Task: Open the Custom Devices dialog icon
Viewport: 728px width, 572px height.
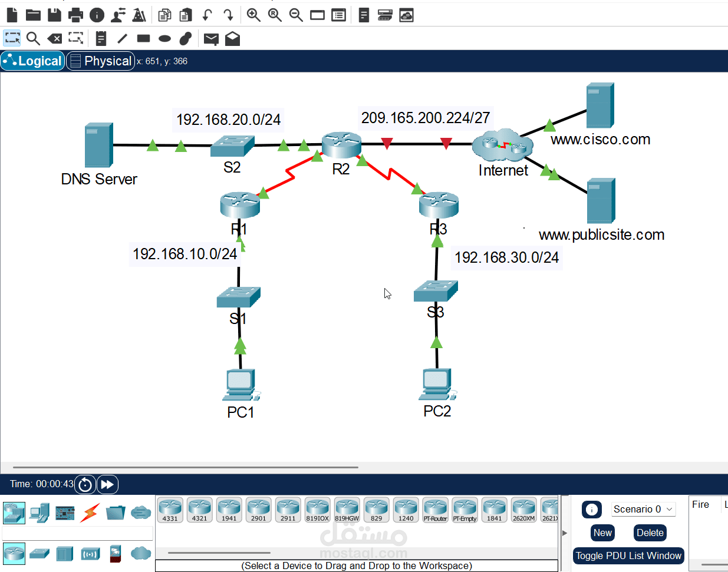Action: tap(338, 15)
